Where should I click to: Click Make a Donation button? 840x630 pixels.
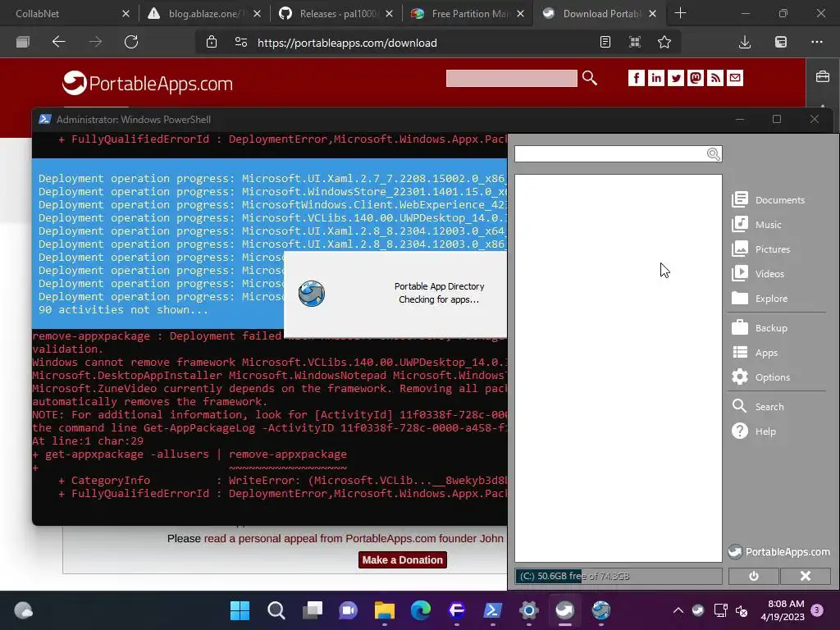[402, 559]
